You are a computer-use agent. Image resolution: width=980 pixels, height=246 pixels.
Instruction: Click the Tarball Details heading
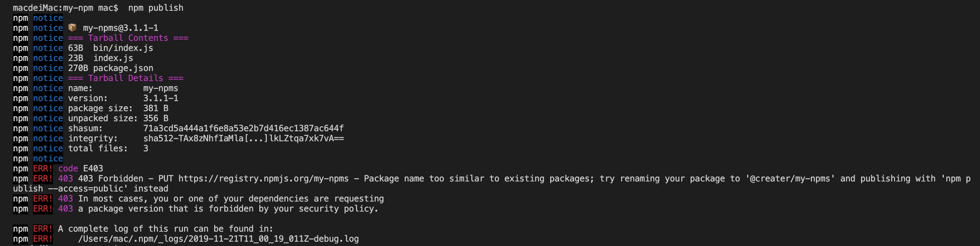pos(125,78)
